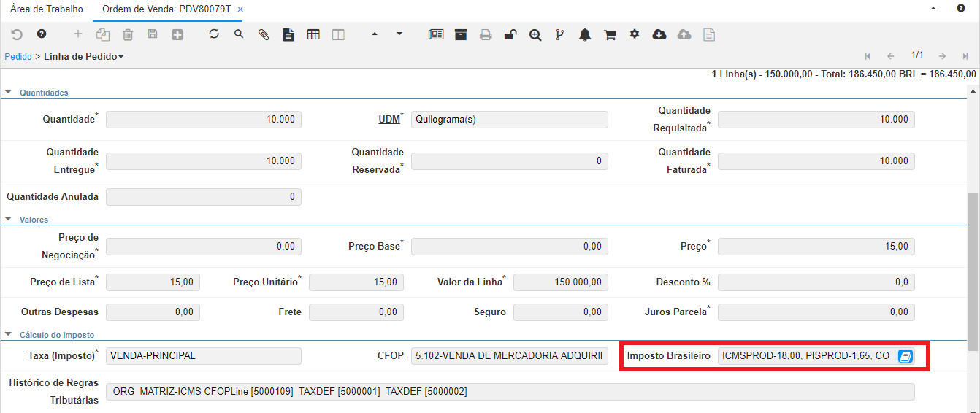
Task: Click the Refresh toolbar icon
Action: (x=214, y=34)
